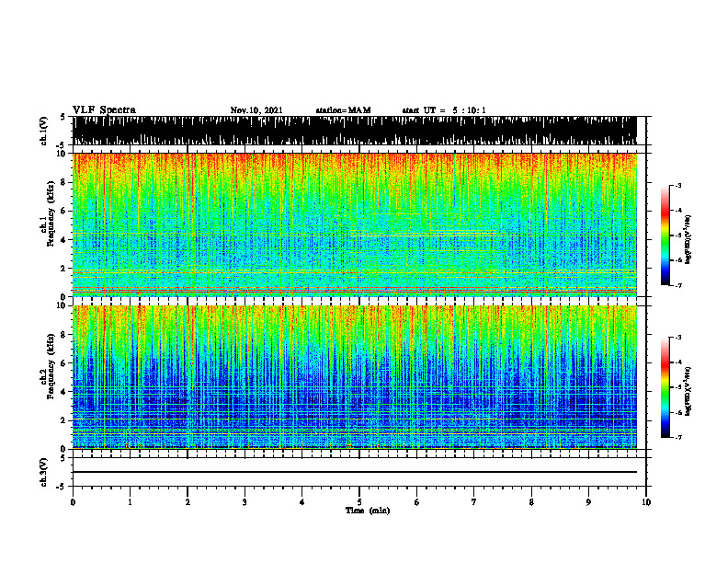Click the ch.1 spectrogram "8" kHz tick label
The height and width of the screenshot is (563, 728).
click(x=63, y=182)
